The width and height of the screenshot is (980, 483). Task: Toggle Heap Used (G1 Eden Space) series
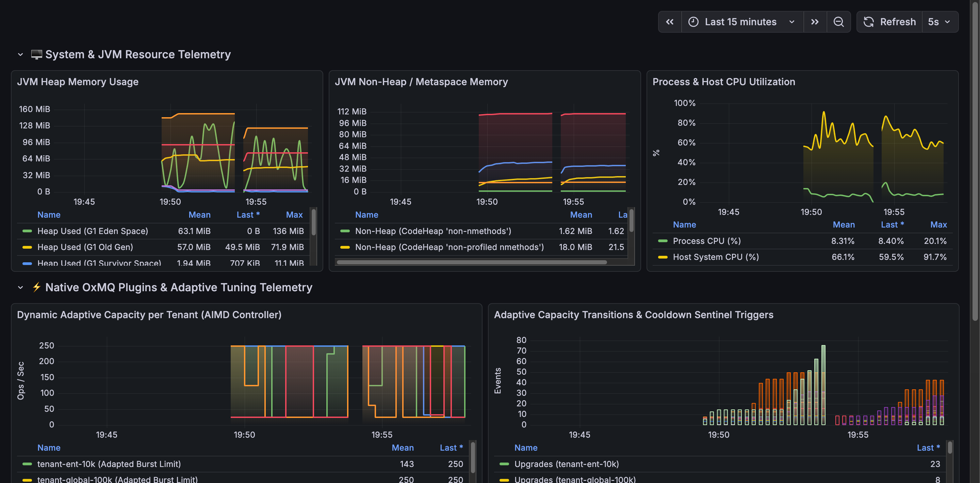pyautogui.click(x=93, y=231)
